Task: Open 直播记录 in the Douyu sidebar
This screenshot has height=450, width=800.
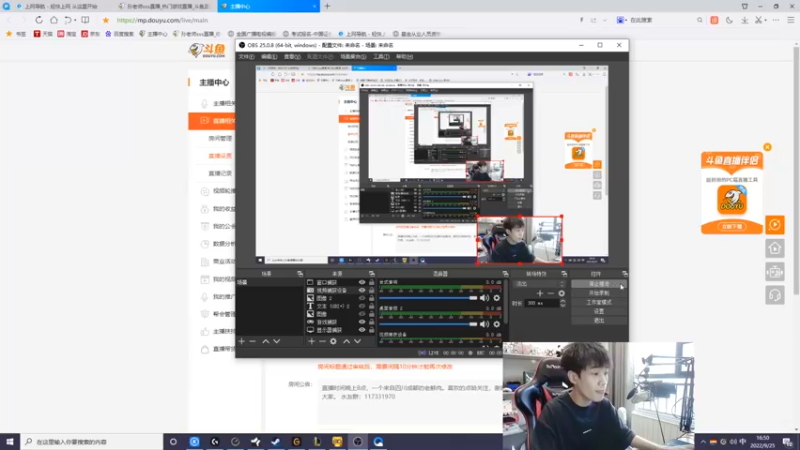Action: click(x=220, y=173)
